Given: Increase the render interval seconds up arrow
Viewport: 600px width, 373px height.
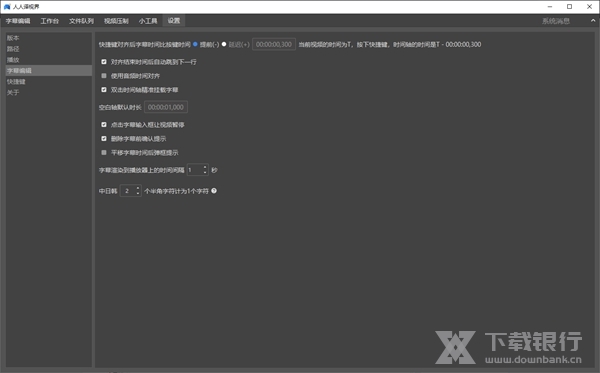Looking at the screenshot, I should [205, 167].
